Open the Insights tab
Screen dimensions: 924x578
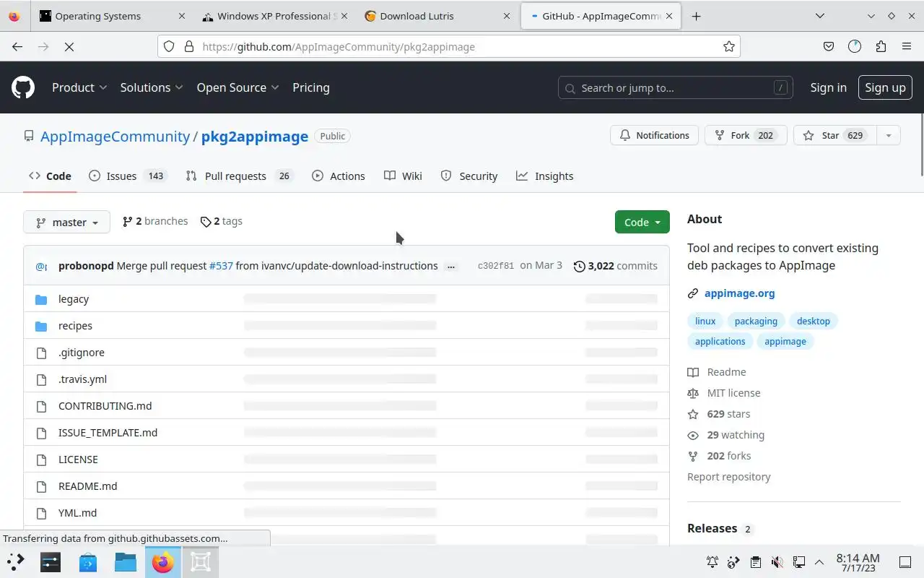[x=545, y=176]
